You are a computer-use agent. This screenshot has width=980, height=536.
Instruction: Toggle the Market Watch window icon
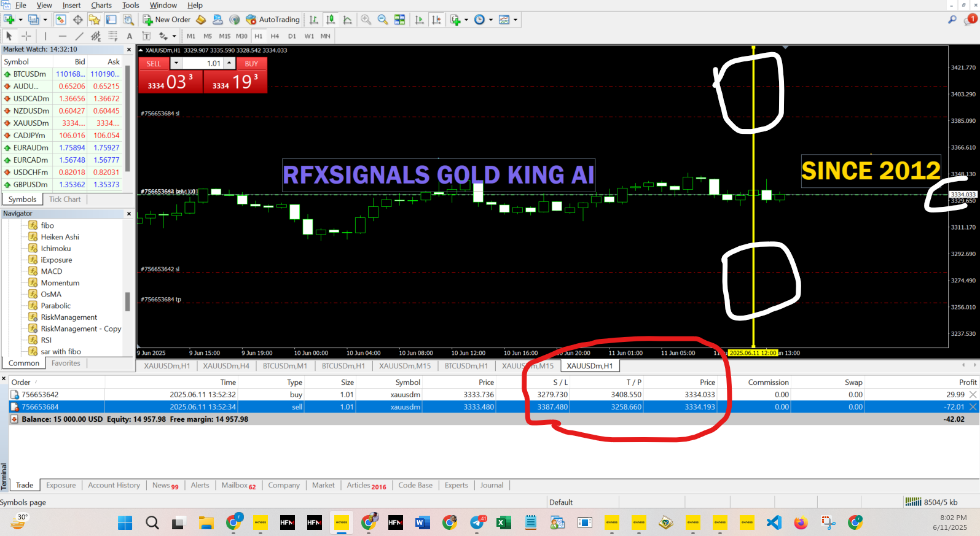click(x=61, y=20)
